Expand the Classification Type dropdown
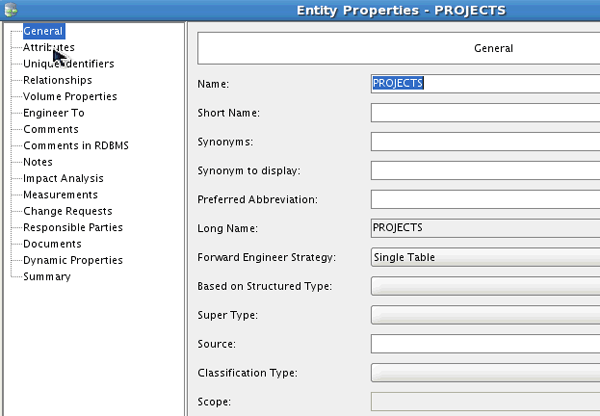Viewport: 600px width, 416px height. (485, 374)
